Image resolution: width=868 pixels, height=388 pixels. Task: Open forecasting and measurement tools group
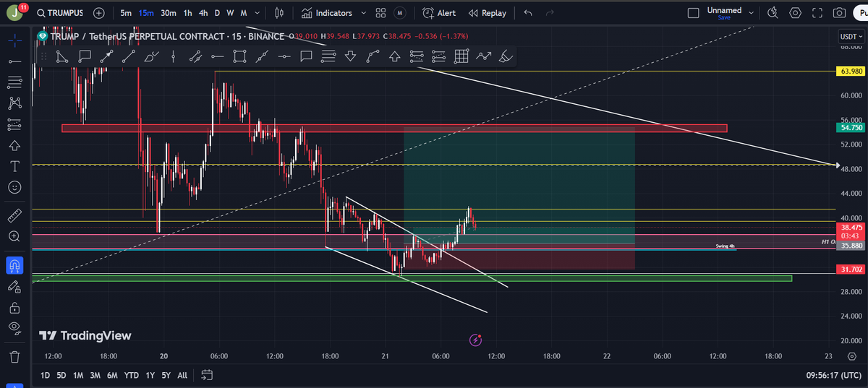(15, 124)
